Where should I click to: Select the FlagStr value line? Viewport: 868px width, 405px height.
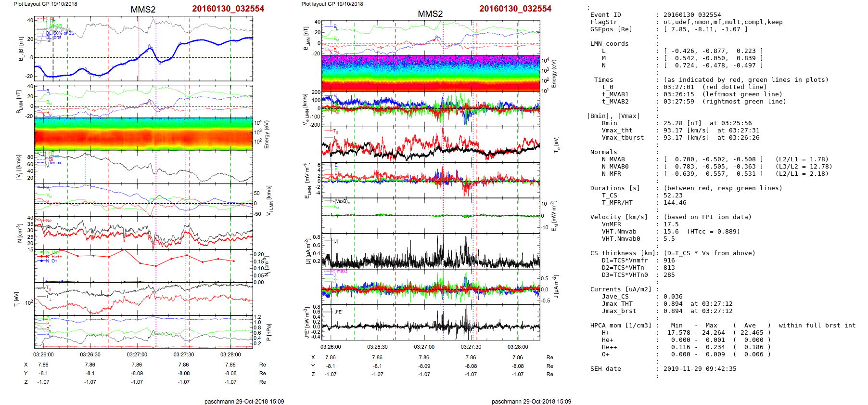click(723, 22)
